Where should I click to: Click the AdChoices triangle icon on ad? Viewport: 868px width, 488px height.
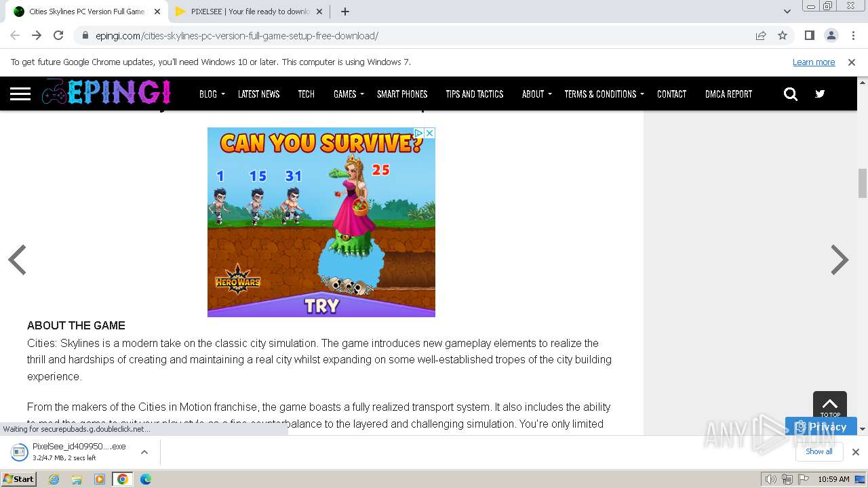point(419,133)
